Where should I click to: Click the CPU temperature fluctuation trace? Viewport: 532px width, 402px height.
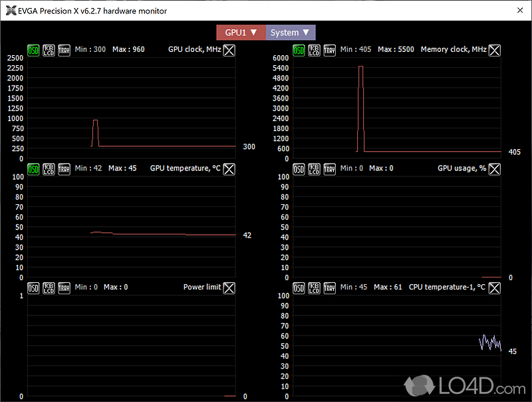[x=490, y=343]
